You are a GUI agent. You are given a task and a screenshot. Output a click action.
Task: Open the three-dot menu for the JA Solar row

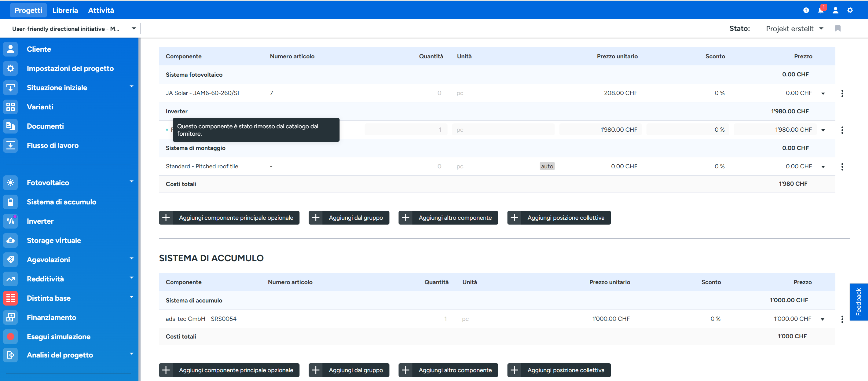click(x=842, y=93)
